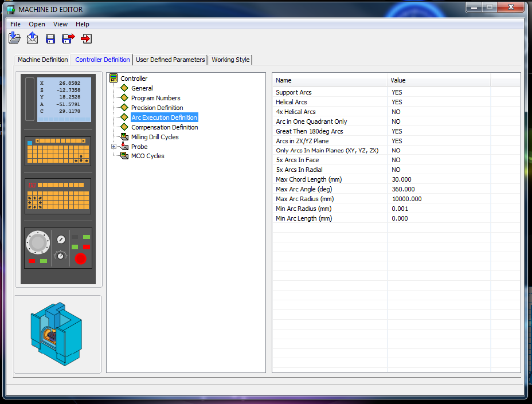This screenshot has width=532, height=404.
Task: Click the Helical Arcs YES value
Action: (x=397, y=102)
